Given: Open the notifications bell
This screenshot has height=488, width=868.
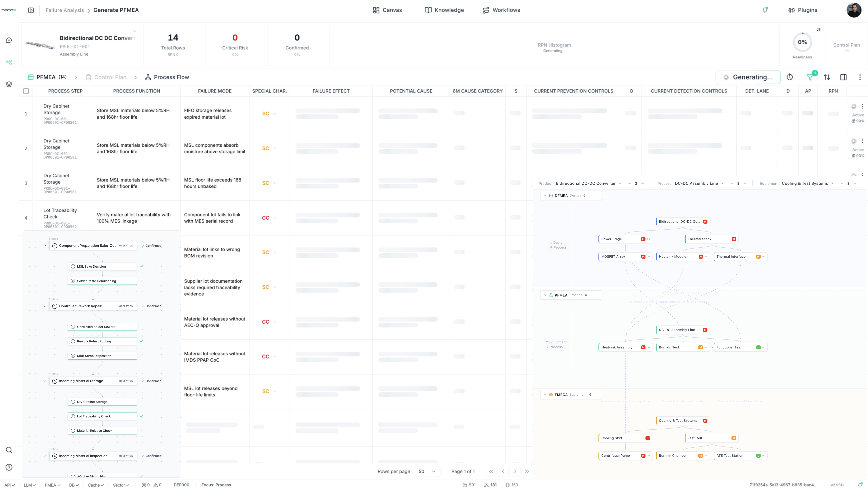Looking at the screenshot, I should pyautogui.click(x=765, y=10).
